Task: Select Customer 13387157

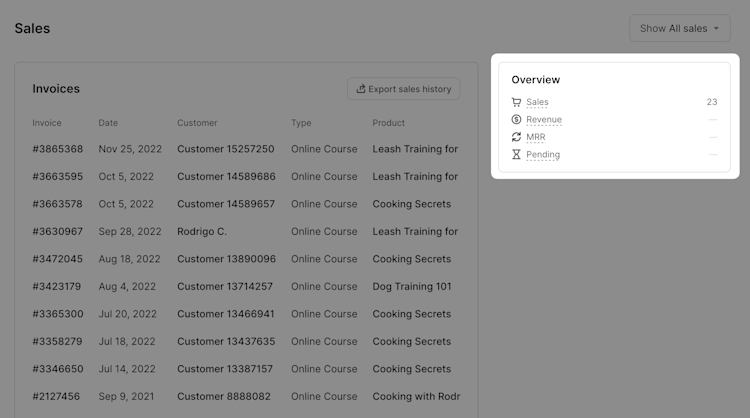Action: (x=225, y=369)
